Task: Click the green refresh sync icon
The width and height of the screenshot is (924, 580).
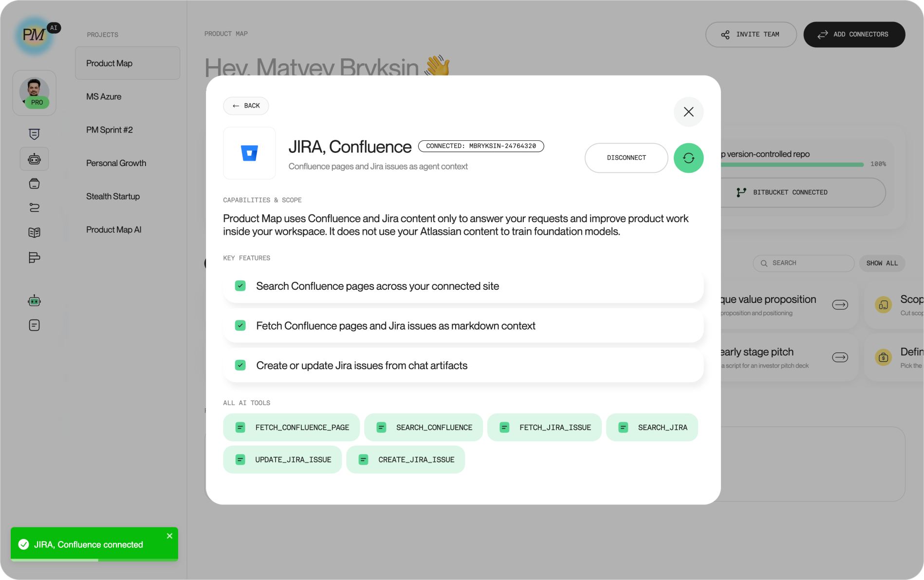Action: point(688,158)
